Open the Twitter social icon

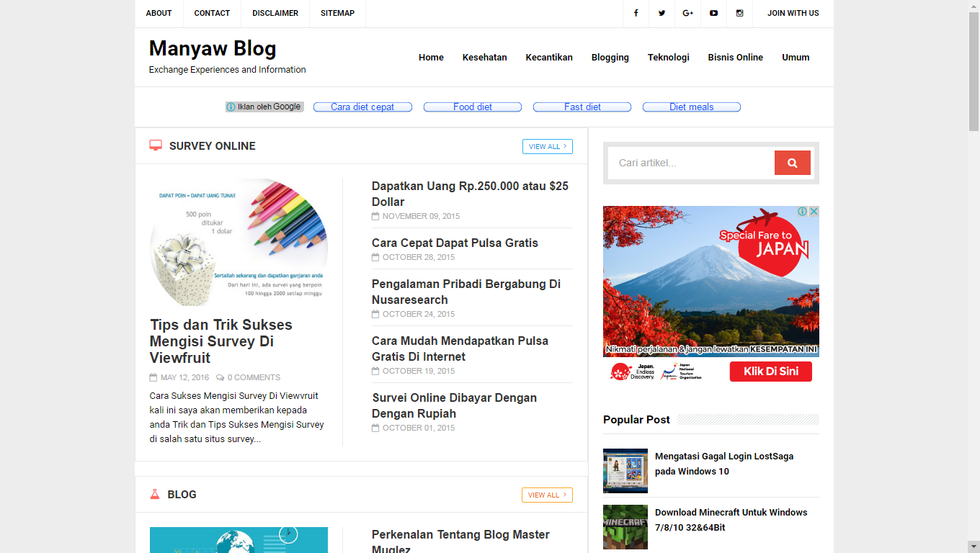[x=661, y=13]
